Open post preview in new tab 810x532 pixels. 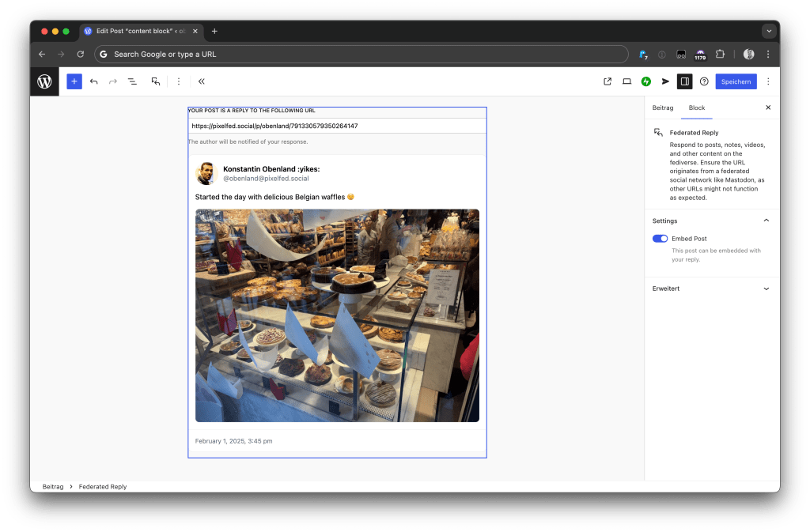(607, 81)
